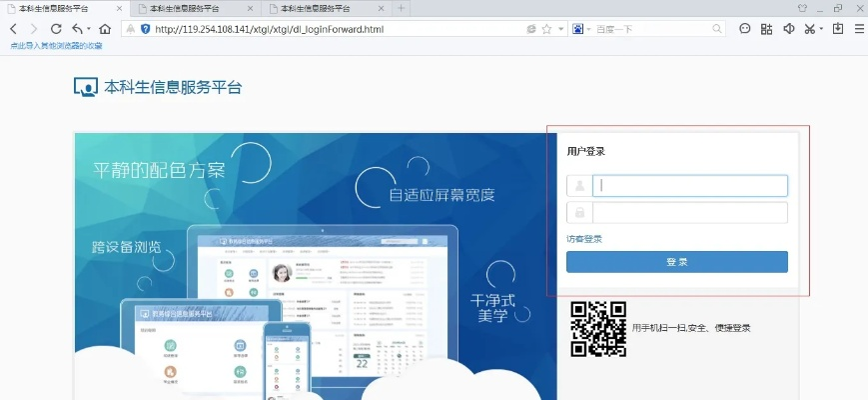The image size is (868, 400).
Task: Click the Baidu paw search engine icon
Action: [578, 29]
